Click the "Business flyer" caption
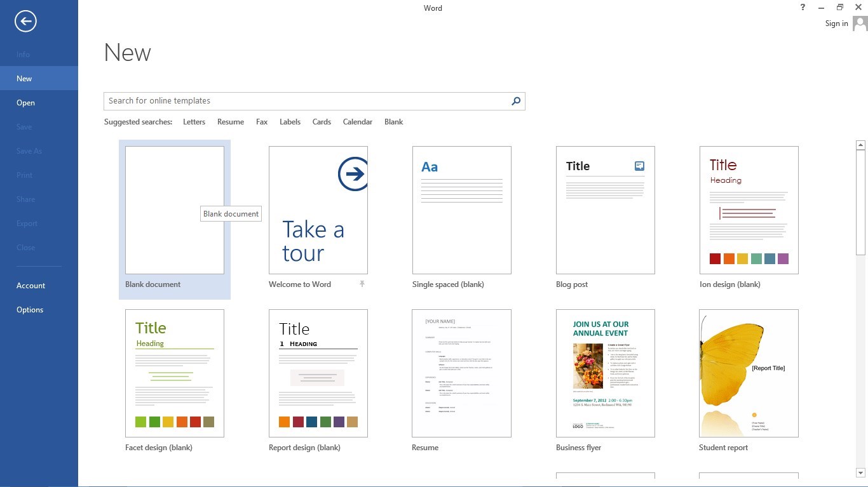 tap(579, 448)
